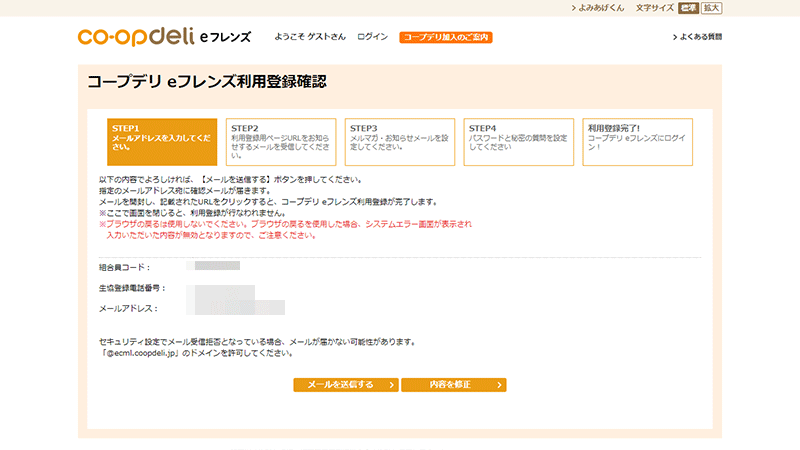The width and height of the screenshot is (800, 450).
Task: Select the STEP2 box
Action: coord(281,142)
